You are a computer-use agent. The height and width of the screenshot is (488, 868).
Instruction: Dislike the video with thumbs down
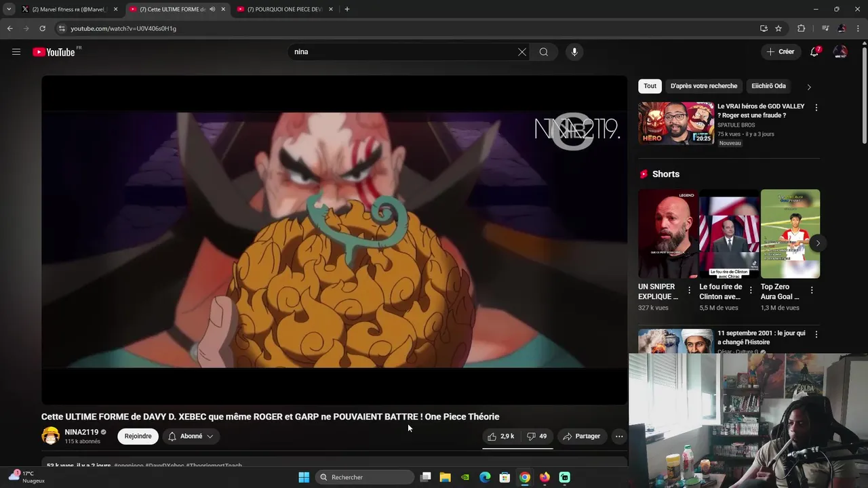[537, 436]
